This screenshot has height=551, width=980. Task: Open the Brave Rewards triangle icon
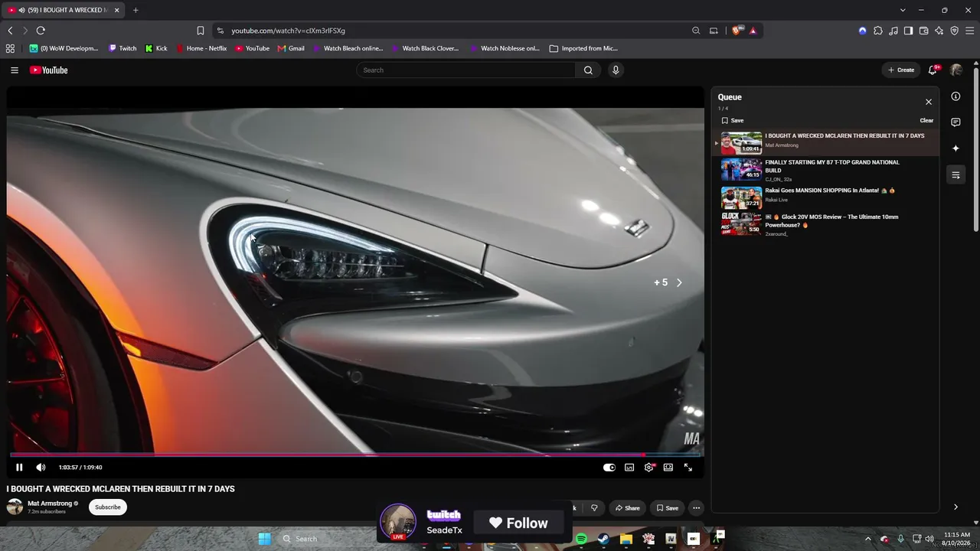(753, 31)
